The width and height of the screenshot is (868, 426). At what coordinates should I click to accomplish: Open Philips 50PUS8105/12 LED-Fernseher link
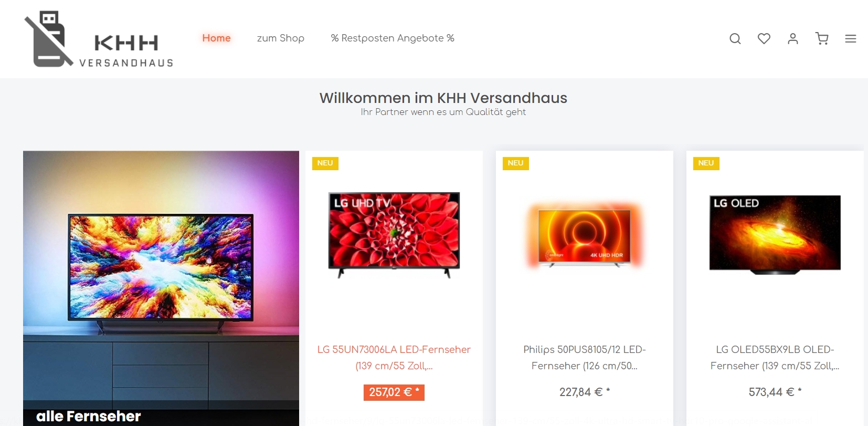tap(584, 358)
